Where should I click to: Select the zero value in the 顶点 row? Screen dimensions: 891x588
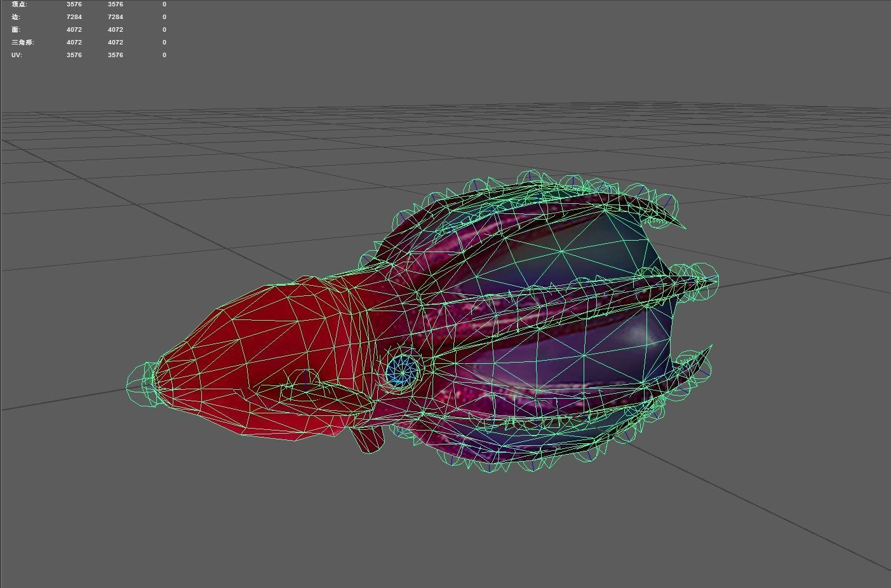pyautogui.click(x=164, y=4)
